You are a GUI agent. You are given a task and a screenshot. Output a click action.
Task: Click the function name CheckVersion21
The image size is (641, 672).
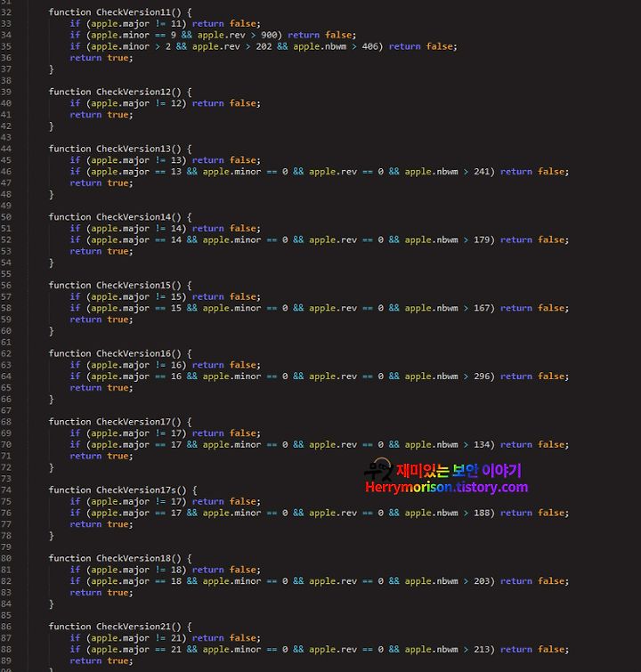tap(134, 627)
